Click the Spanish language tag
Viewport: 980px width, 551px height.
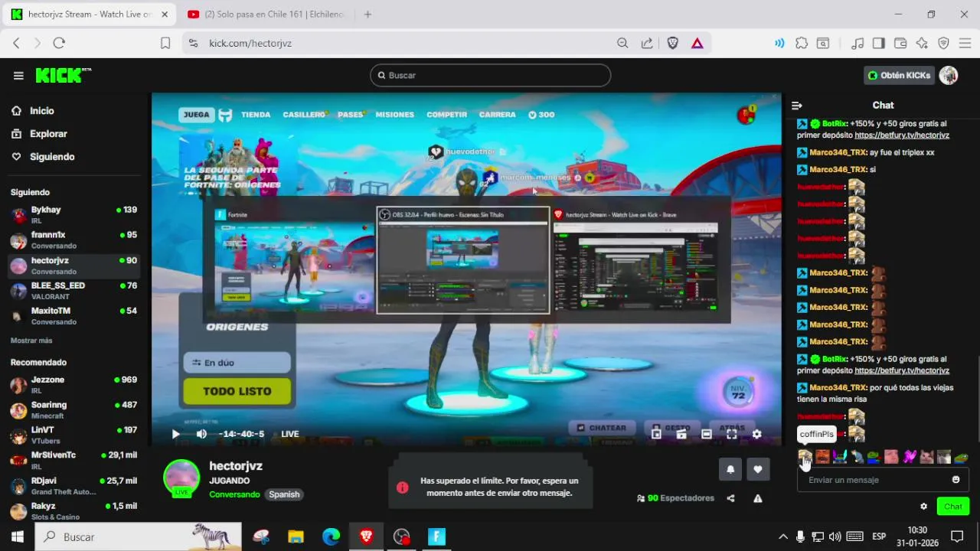coord(284,494)
